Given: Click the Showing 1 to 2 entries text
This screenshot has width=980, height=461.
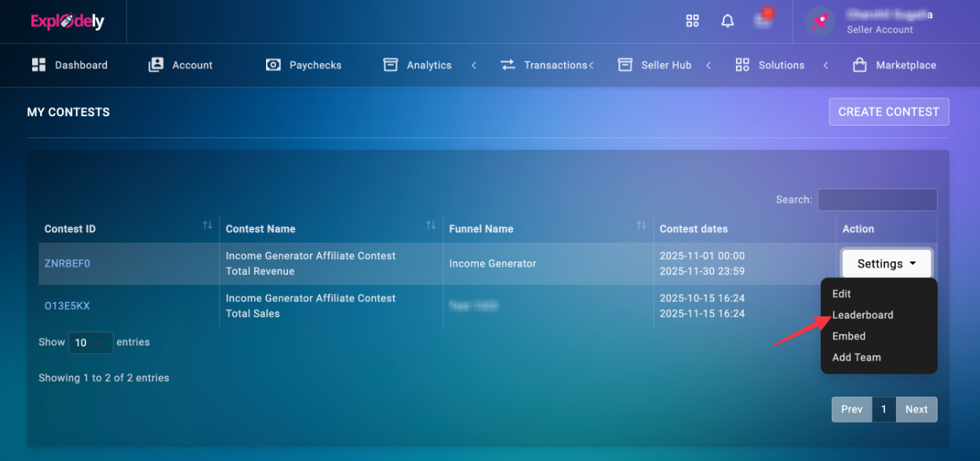Looking at the screenshot, I should pyautogui.click(x=104, y=378).
